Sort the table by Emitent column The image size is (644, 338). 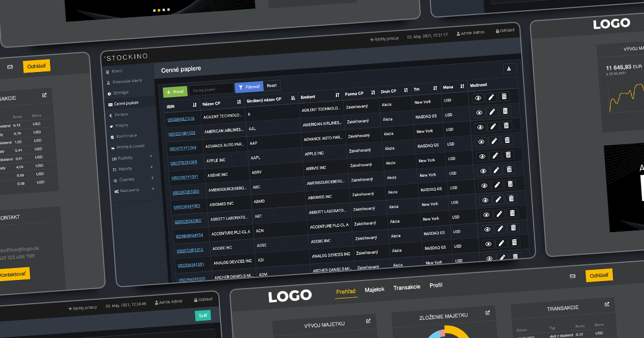pos(337,95)
